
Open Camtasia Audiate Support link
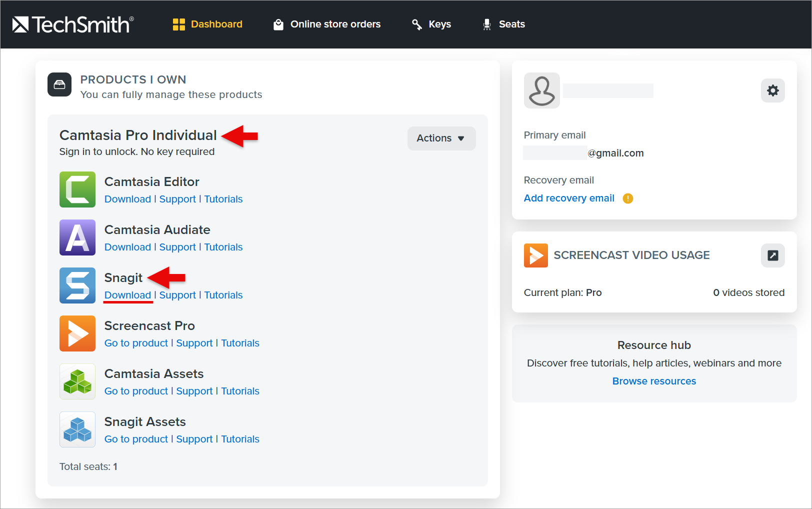click(x=177, y=247)
